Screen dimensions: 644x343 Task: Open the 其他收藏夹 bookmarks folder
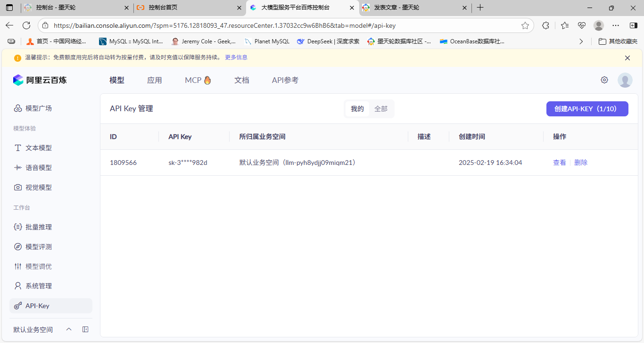[618, 41]
